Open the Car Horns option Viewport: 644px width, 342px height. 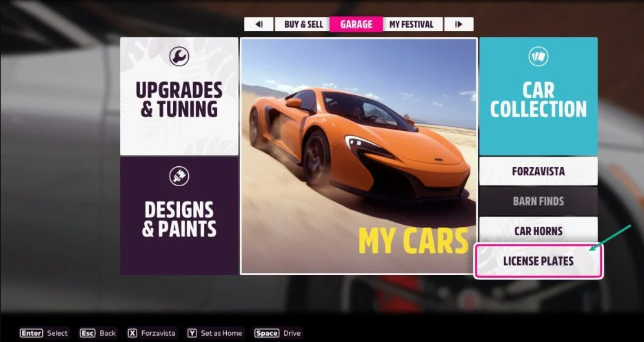tap(539, 231)
